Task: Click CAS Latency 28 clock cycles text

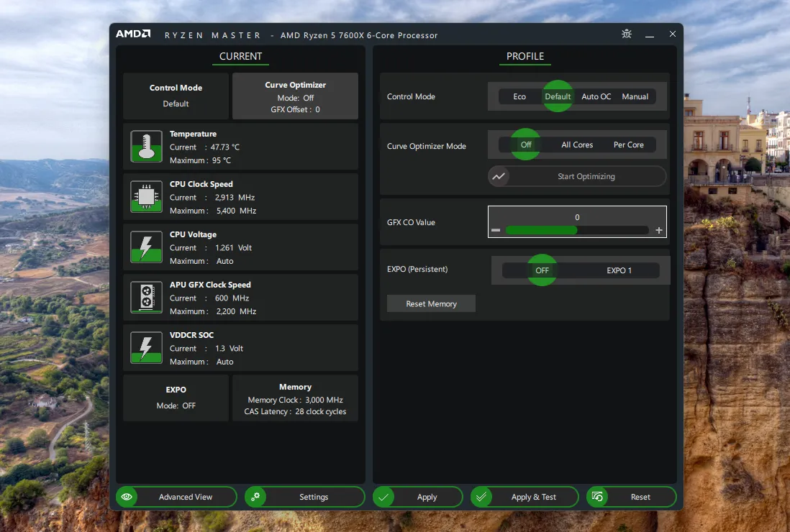Action: [295, 411]
